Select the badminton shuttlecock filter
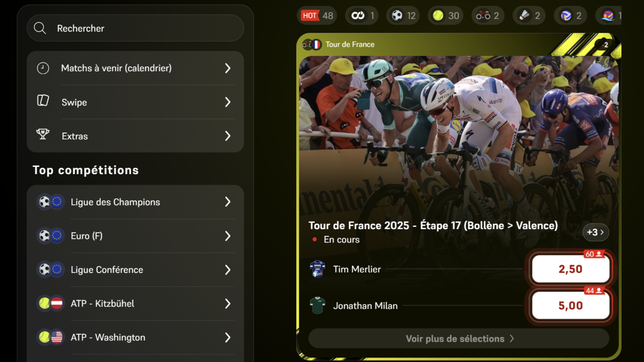 [x=529, y=16]
